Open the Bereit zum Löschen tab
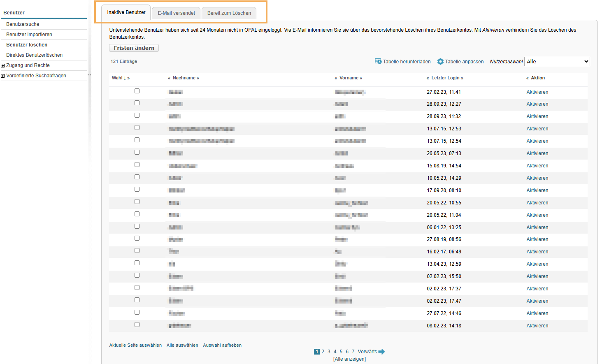 (229, 13)
